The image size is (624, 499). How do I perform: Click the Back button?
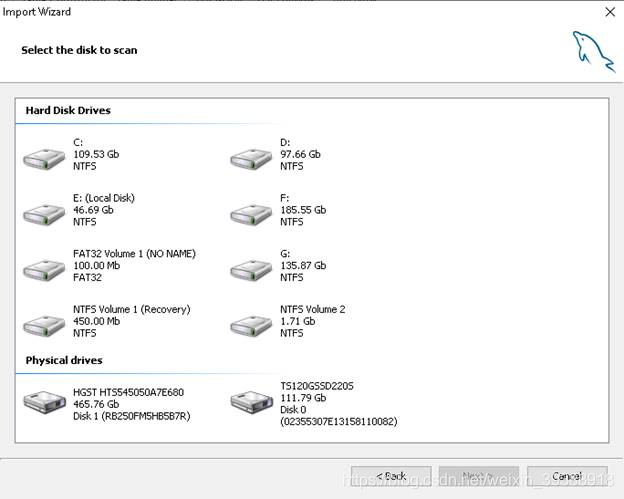pyautogui.click(x=391, y=476)
